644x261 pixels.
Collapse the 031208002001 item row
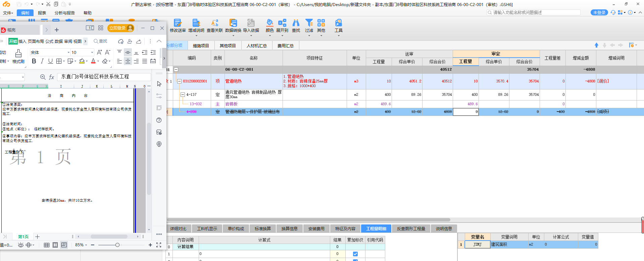click(180, 81)
